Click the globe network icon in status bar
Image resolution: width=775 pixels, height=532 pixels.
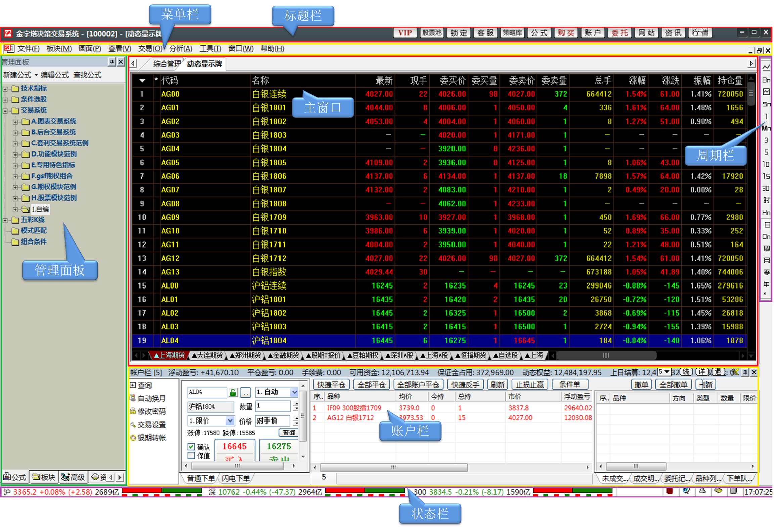[x=686, y=491]
